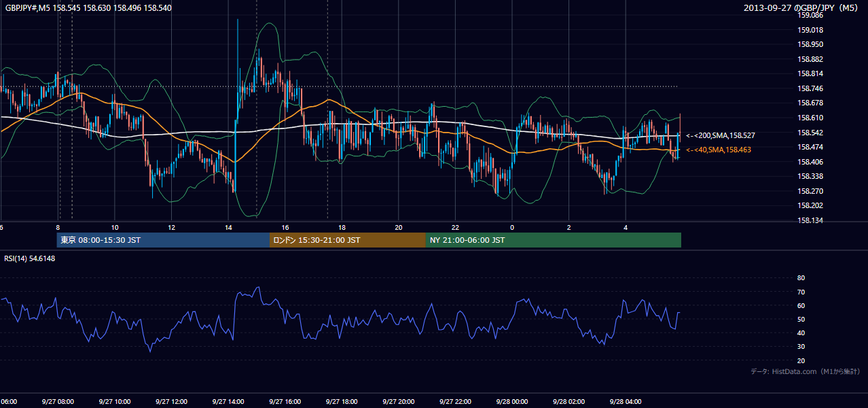Screen dimensions: 868x408
Task: Click the 158.270 price axis label
Action: 810,191
